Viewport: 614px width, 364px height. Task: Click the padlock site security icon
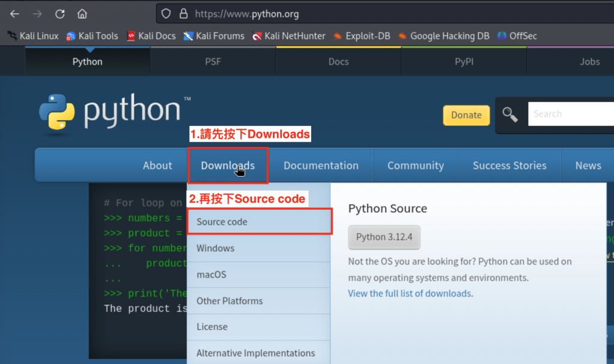click(x=183, y=14)
